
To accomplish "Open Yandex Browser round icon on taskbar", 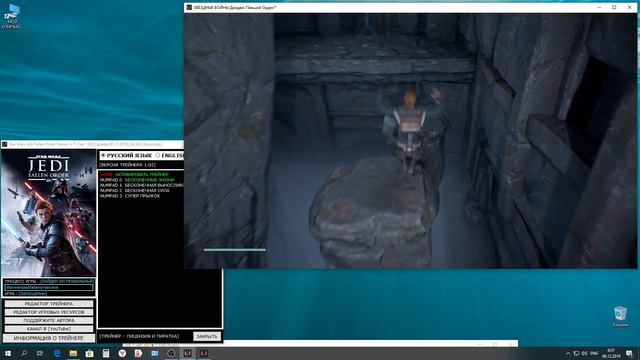I will point(122,353).
